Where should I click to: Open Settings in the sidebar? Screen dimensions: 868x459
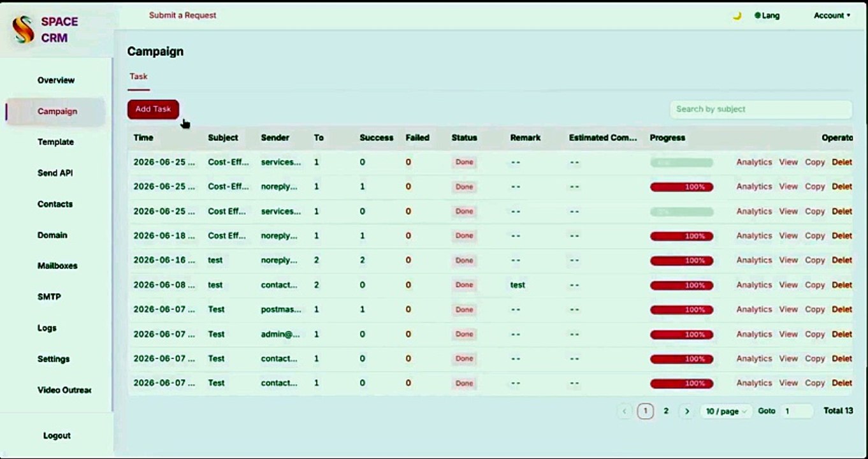[x=54, y=359]
